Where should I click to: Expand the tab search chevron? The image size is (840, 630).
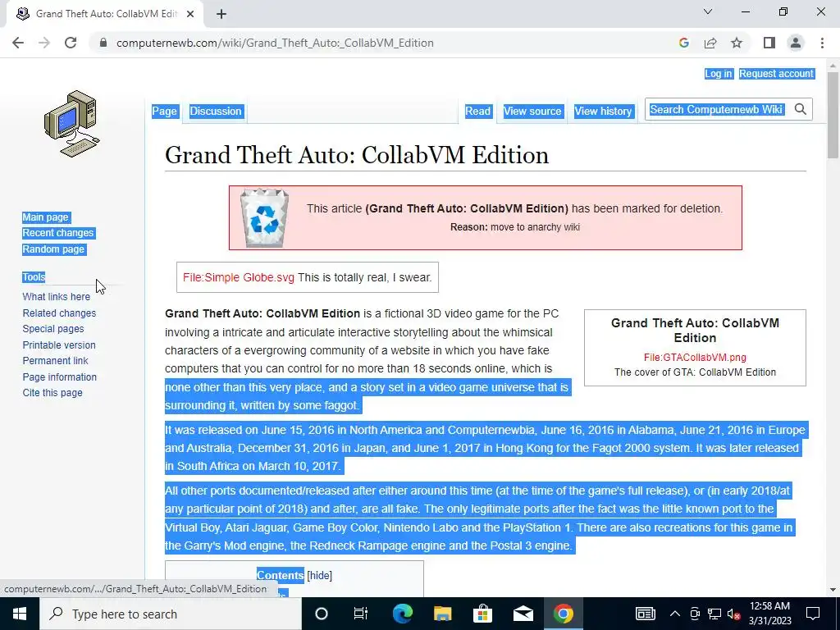pos(708,11)
